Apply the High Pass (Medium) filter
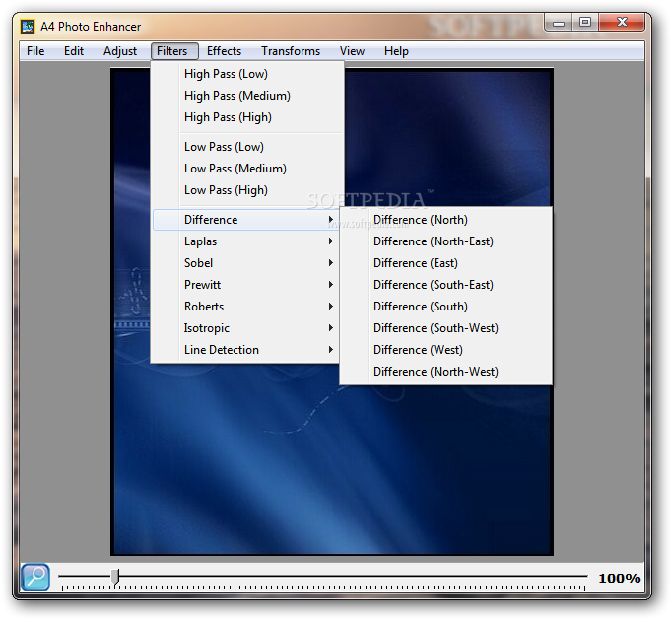This screenshot has width=672, height=620. click(x=247, y=96)
